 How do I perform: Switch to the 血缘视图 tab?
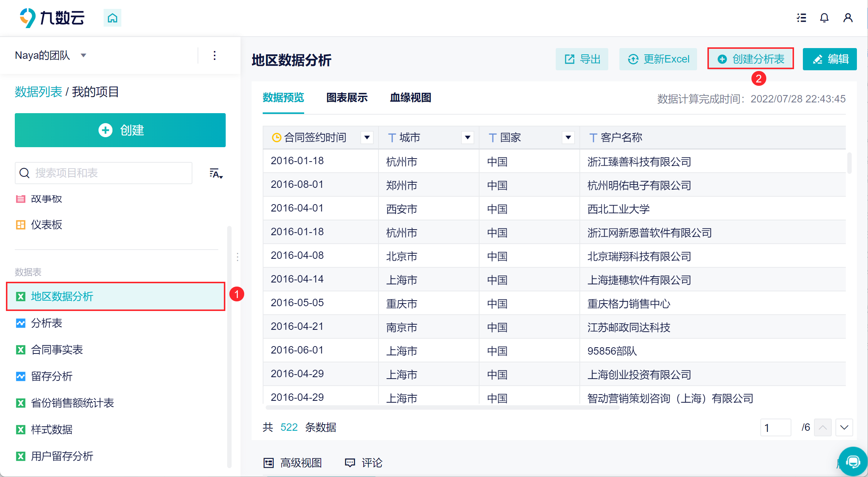tap(410, 98)
